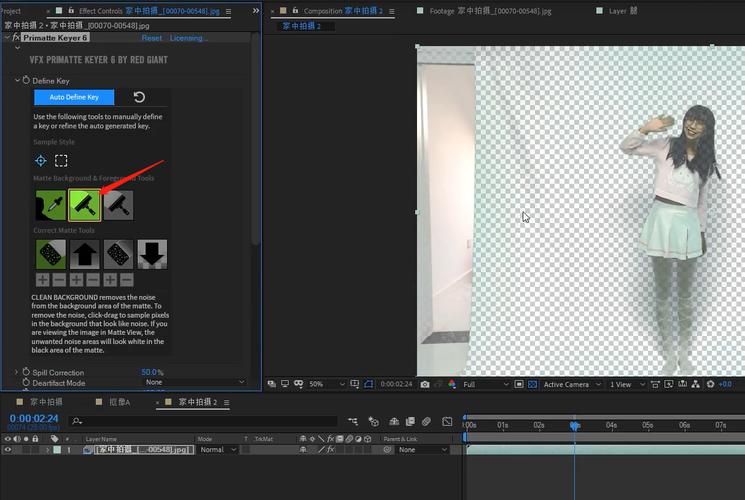745x500 pixels.
Task: Collapse the Define Key section
Action: click(x=17, y=80)
